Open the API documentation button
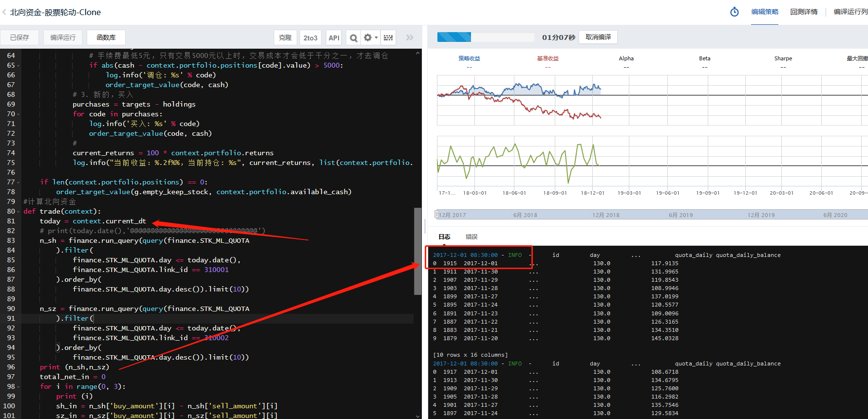 click(334, 37)
